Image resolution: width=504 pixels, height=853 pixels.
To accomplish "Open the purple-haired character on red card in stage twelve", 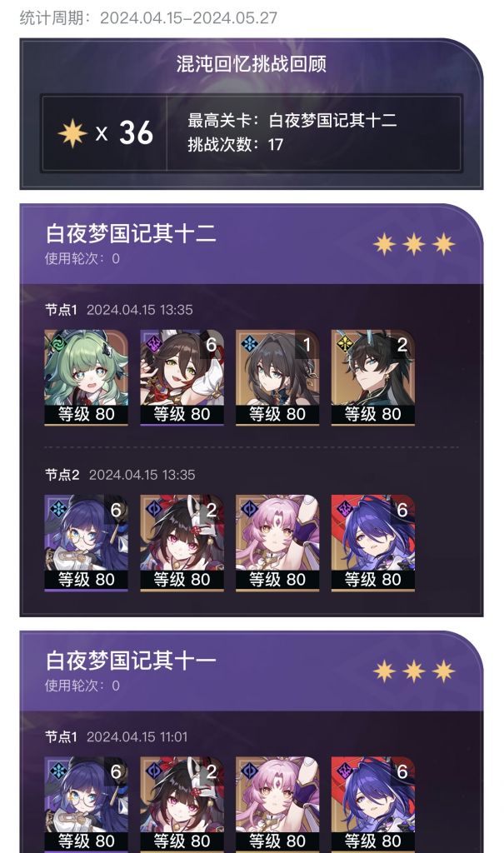I will coord(373,542).
